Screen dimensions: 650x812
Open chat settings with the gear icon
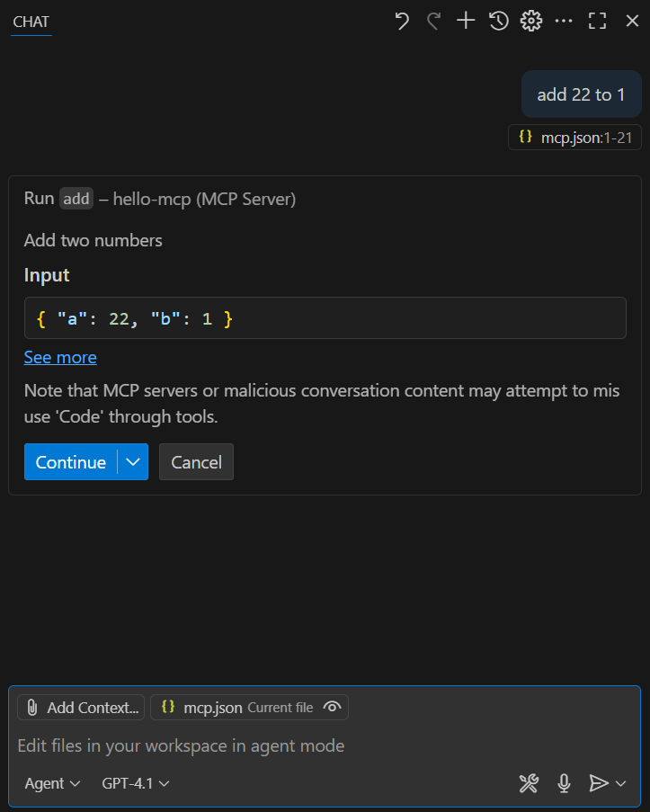pyautogui.click(x=530, y=20)
